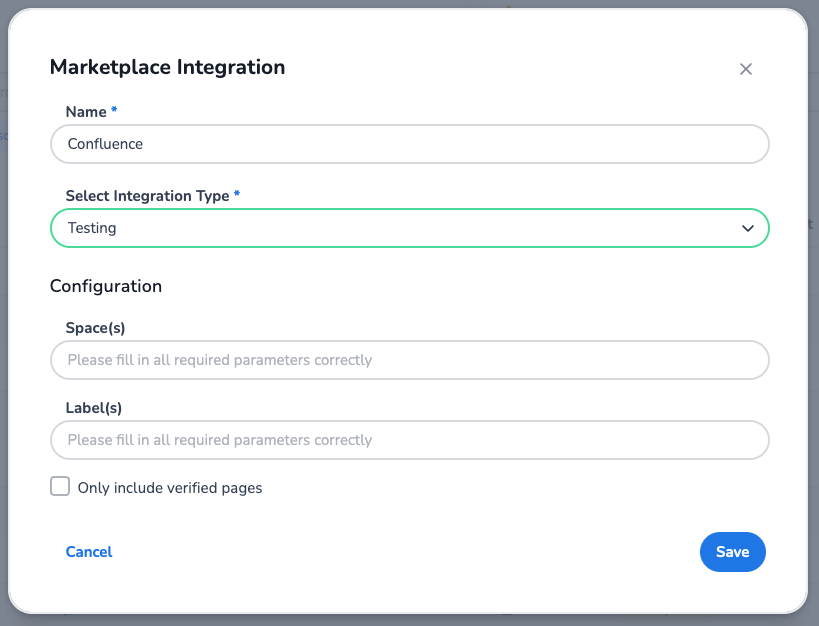Click the 'Confluence' text in the Name field

105,144
